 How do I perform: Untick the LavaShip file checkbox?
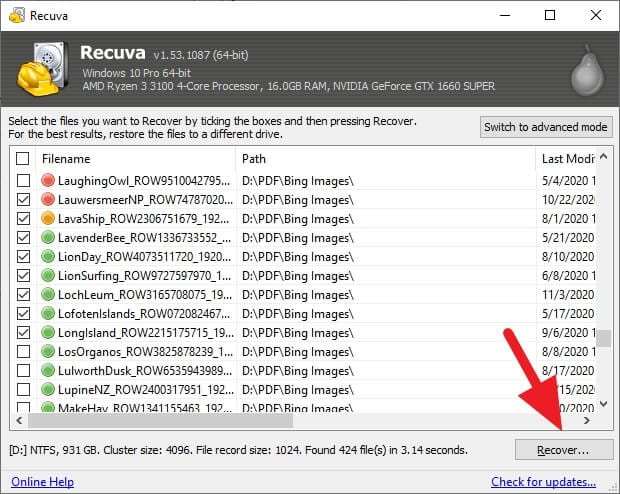tap(23, 218)
